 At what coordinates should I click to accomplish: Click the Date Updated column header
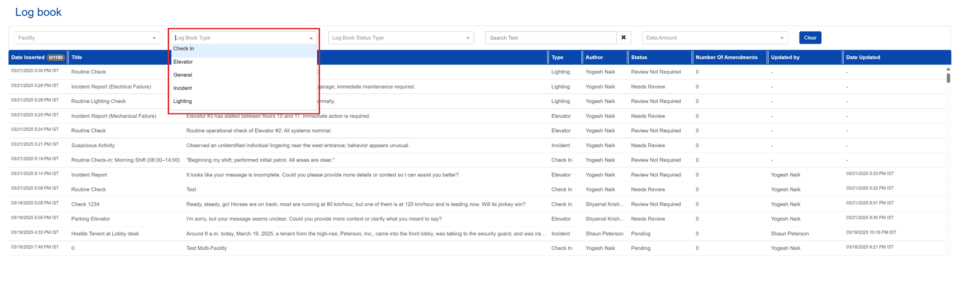[862, 57]
